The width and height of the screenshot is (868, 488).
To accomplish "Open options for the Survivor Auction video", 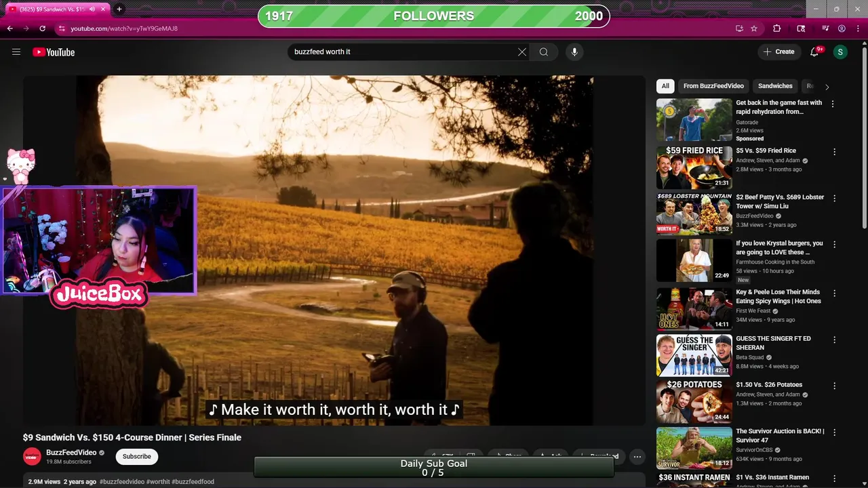I will point(834,432).
